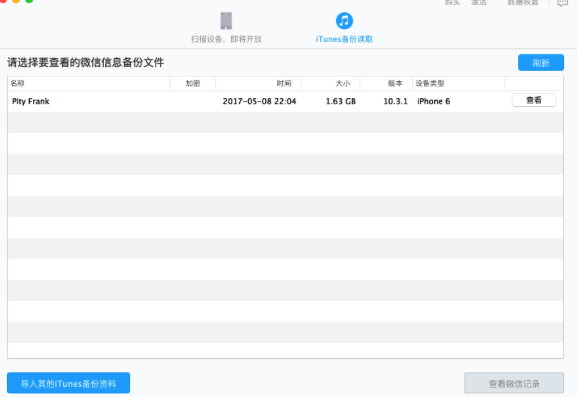This screenshot has width=577, height=397.
Task: Open the feedback chat bubble icon
Action: [563, 3]
